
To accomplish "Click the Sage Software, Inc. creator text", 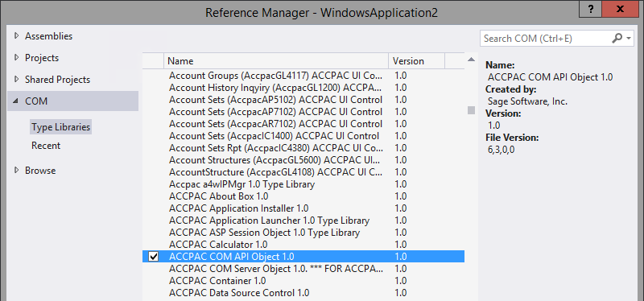I will tap(527, 101).
